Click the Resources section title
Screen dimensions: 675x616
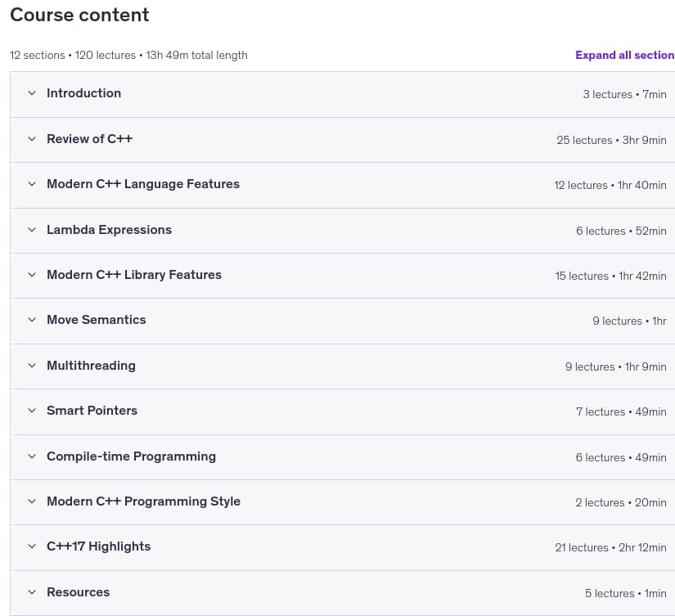[x=78, y=592]
